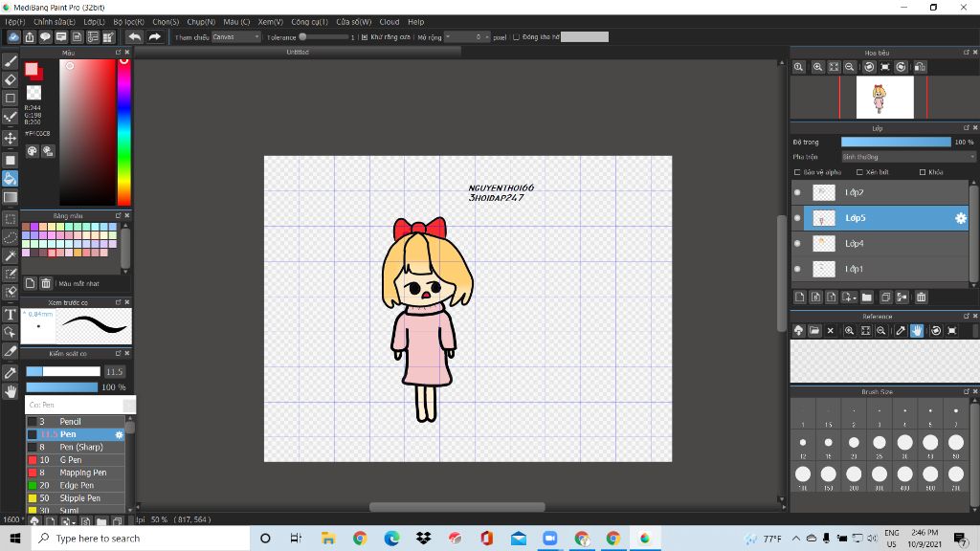This screenshot has height=551, width=980.
Task: Open the Cửa sổ(W) menu
Action: point(354,22)
